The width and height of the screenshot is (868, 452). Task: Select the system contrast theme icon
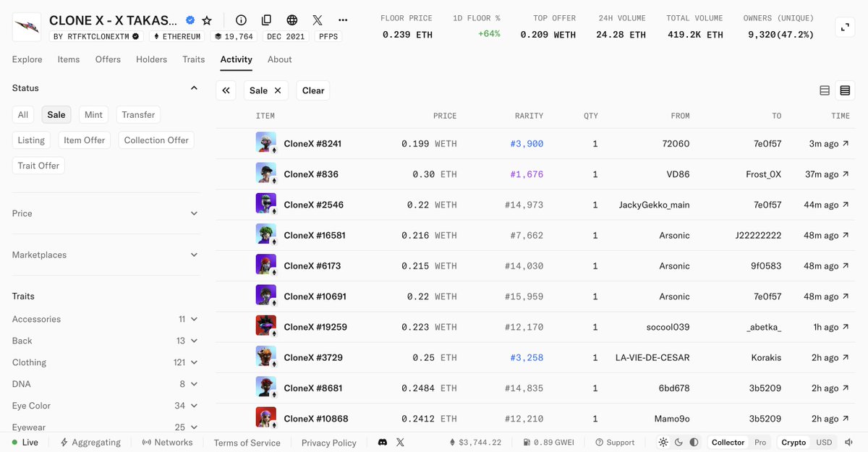[x=694, y=442]
